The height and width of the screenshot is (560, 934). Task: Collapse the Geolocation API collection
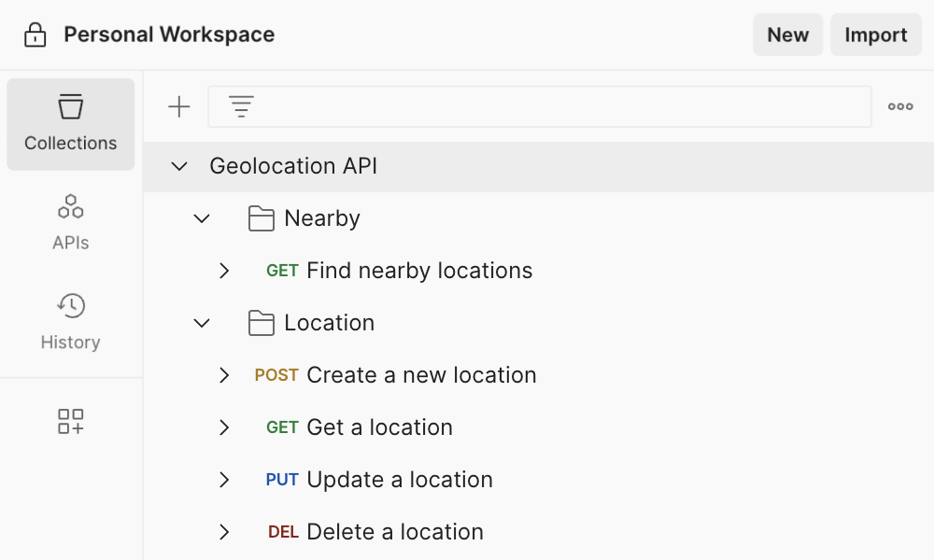(178, 166)
